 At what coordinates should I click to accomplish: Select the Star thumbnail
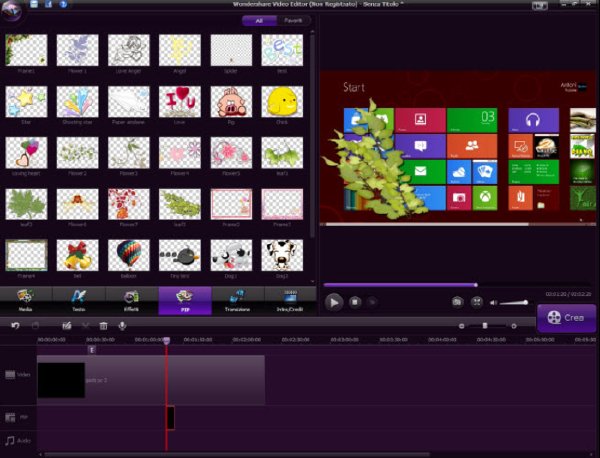[x=26, y=101]
